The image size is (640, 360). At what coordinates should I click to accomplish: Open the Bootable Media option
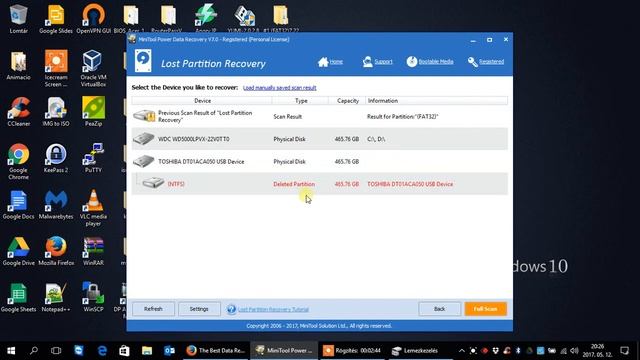tap(430, 62)
